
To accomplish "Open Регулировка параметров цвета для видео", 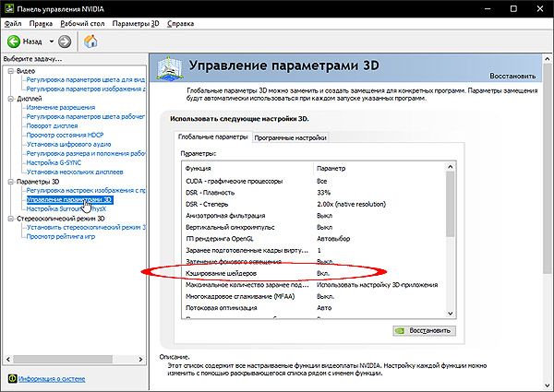I will pos(86,79).
